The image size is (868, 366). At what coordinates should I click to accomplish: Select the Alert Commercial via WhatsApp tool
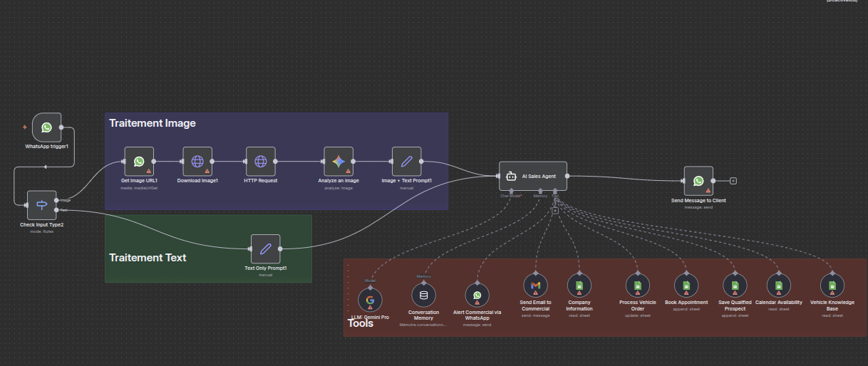click(477, 295)
